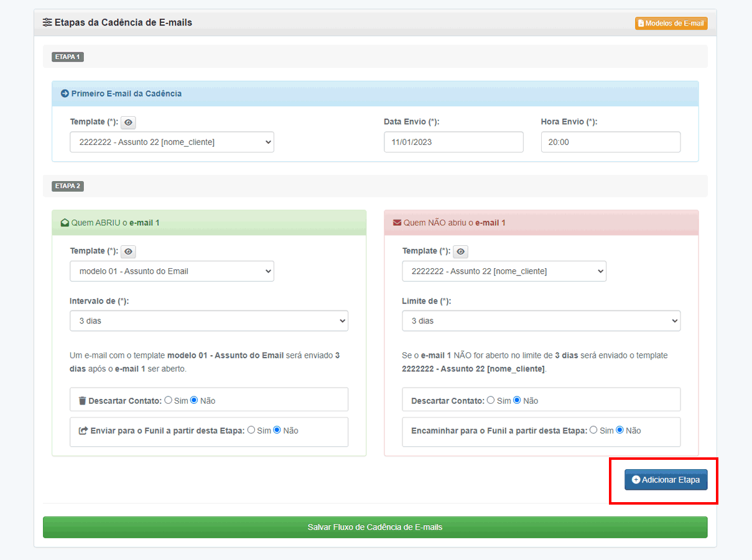
Task: Select Sim for Encaminhar para o Funil
Action: [593, 430]
